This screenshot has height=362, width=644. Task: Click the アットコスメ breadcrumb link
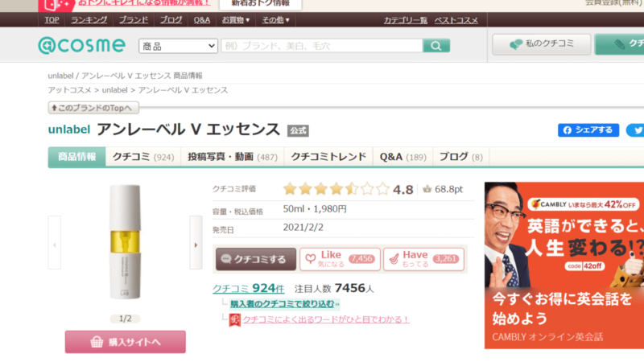click(x=69, y=90)
